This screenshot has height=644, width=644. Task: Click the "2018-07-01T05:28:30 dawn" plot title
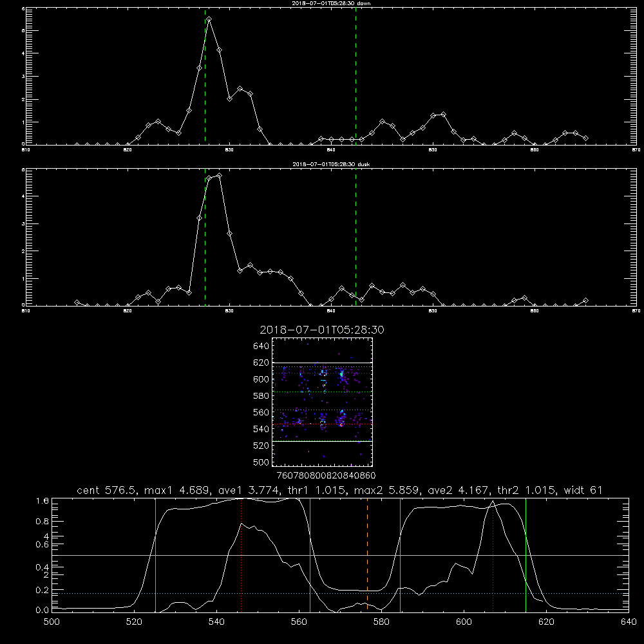click(331, 3)
